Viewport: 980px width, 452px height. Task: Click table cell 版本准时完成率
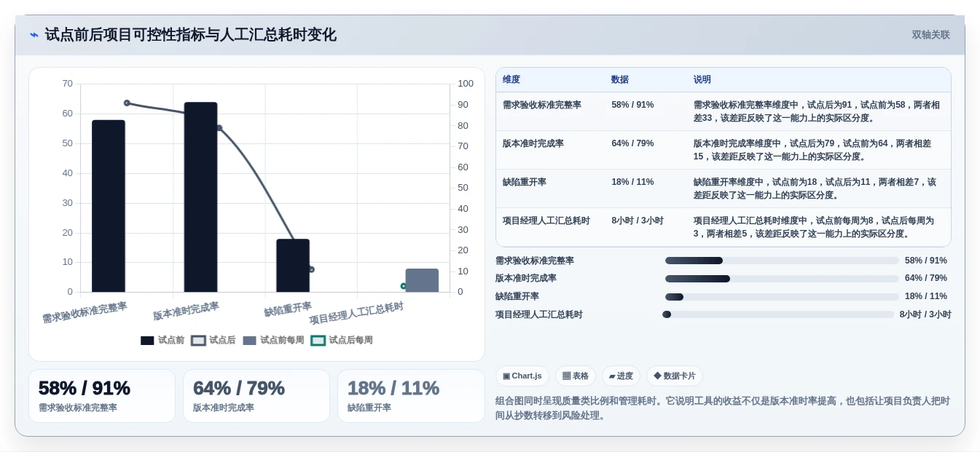click(533, 143)
